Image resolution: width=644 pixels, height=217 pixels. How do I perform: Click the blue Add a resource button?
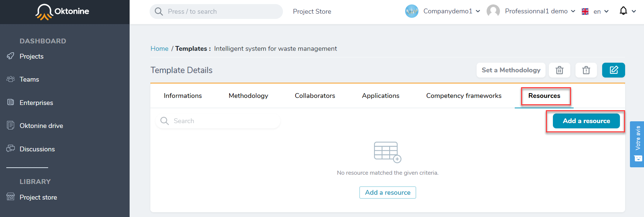(x=586, y=121)
